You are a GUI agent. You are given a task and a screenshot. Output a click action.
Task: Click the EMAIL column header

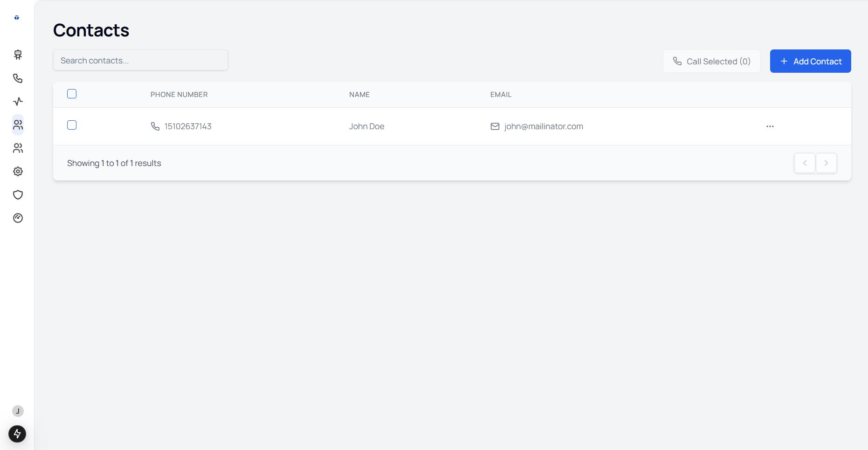coord(501,95)
